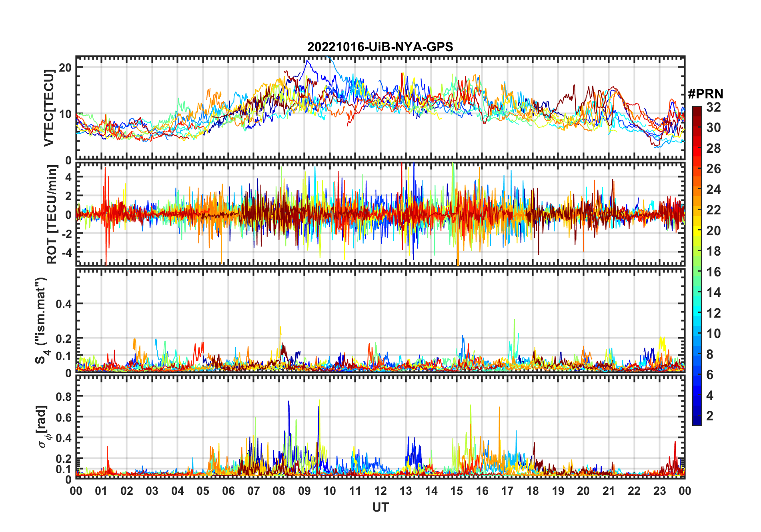The image size is (761, 532).
Task: Click colorbar tick label 14
Action: 713,292
